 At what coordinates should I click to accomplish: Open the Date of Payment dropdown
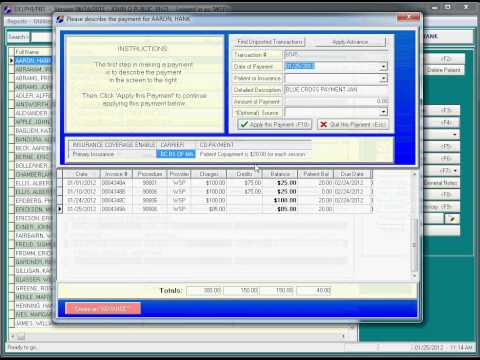[383, 67]
